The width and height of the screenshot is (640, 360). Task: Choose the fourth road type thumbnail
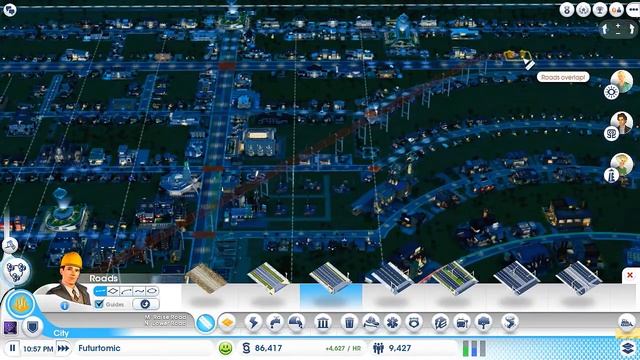click(390, 279)
